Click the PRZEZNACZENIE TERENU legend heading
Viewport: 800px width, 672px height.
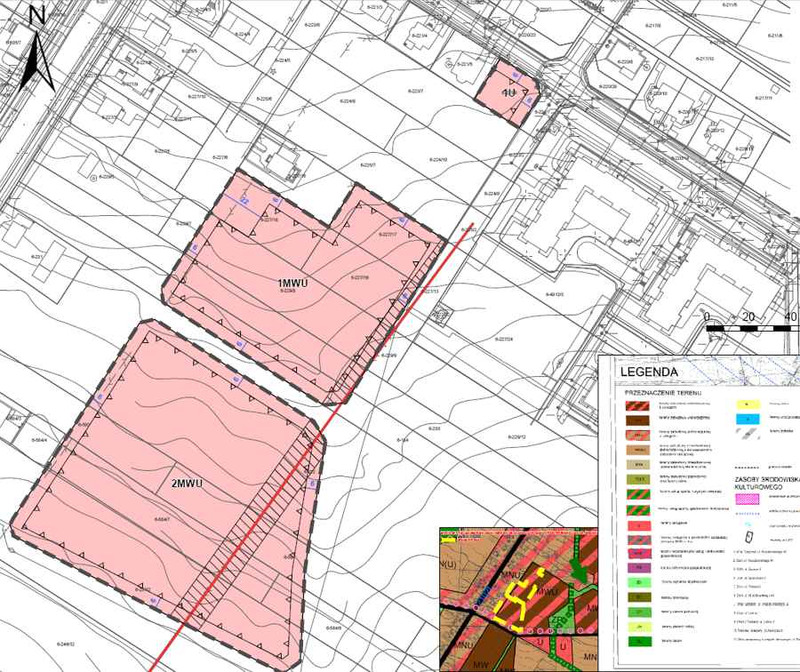point(664,392)
